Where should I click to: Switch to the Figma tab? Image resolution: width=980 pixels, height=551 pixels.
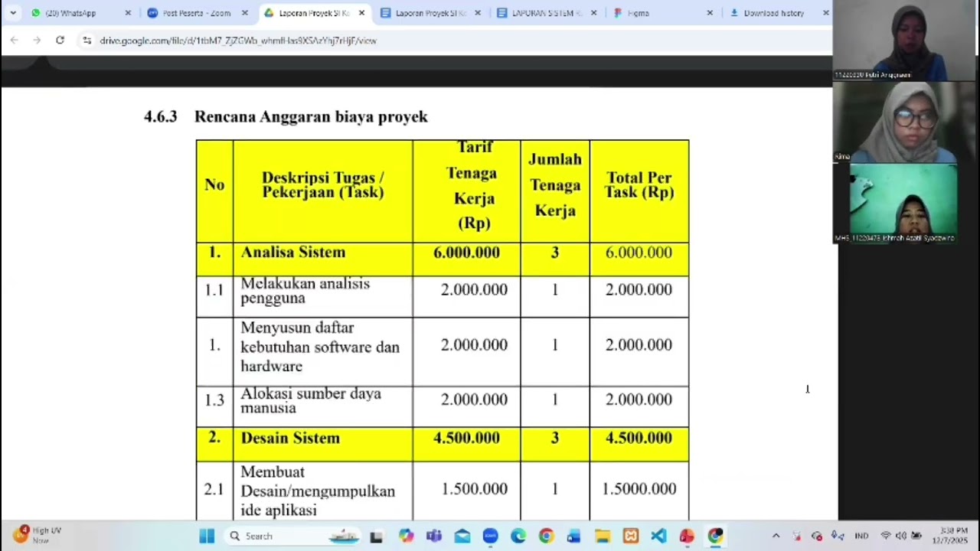(664, 13)
